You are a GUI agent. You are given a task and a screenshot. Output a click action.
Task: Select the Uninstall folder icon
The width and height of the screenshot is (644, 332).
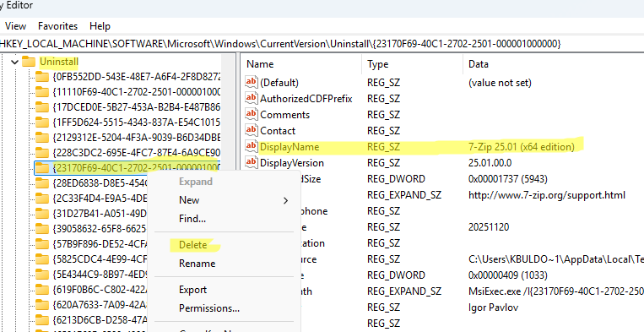pyautogui.click(x=29, y=62)
